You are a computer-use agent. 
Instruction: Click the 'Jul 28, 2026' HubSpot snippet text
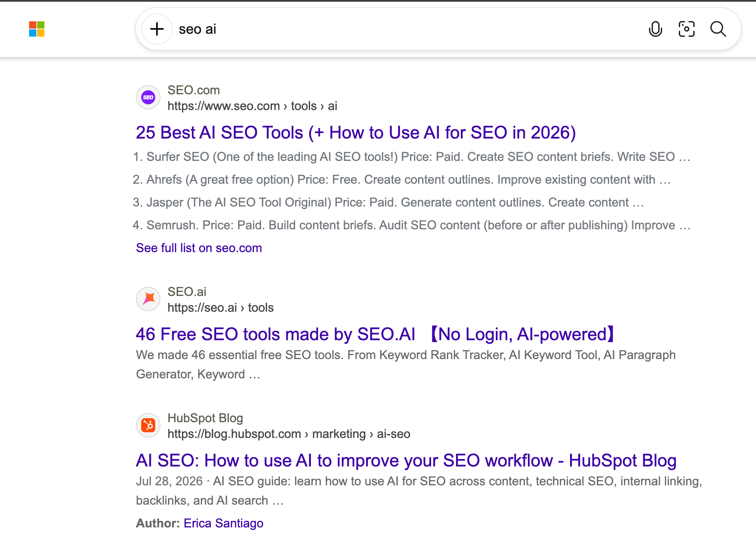419,491
